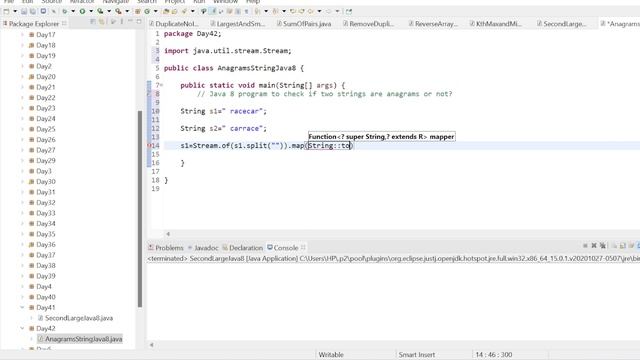Toggle Link with Editor in Package Explorer

click(101, 21)
